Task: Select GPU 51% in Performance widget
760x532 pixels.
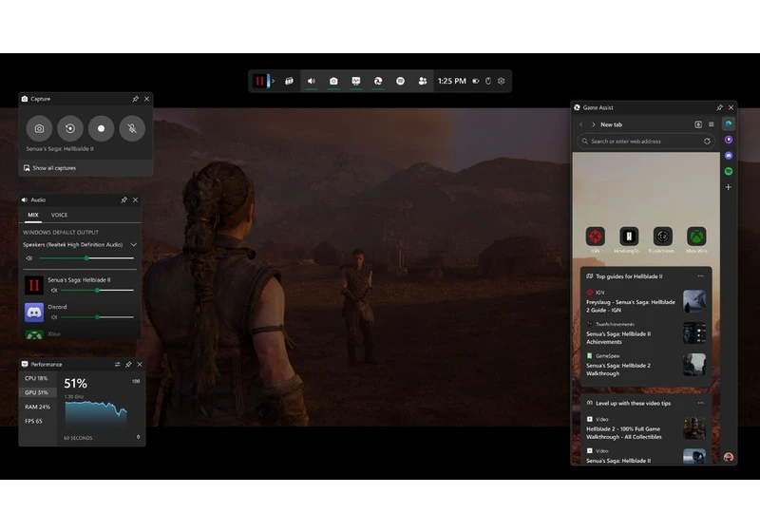Action: (38, 392)
